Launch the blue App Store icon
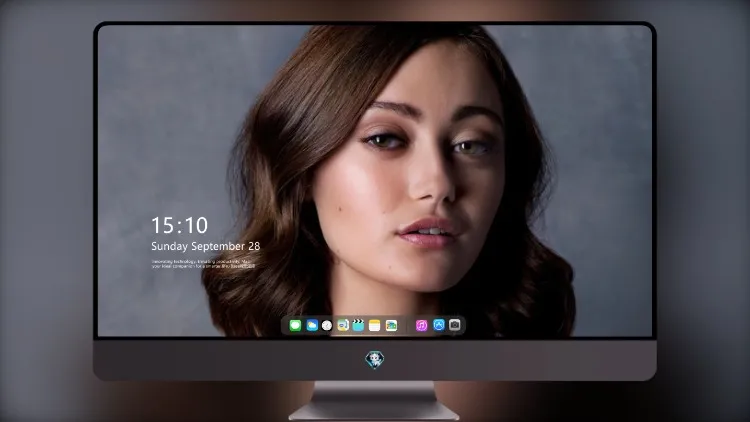The height and width of the screenshot is (422, 750). (439, 325)
